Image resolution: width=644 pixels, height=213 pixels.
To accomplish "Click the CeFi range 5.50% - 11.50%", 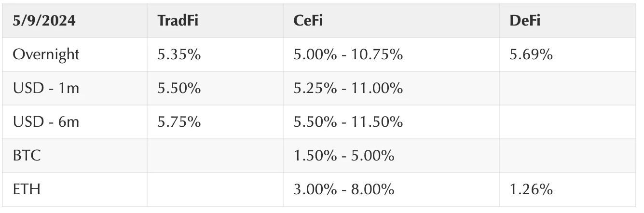I will (348, 122).
